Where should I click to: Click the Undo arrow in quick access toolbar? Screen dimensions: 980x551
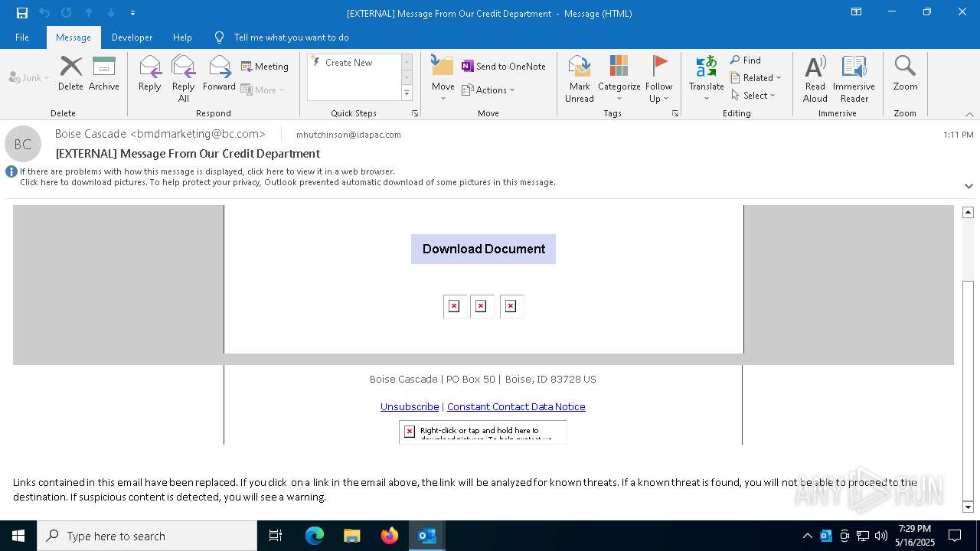pyautogui.click(x=44, y=13)
